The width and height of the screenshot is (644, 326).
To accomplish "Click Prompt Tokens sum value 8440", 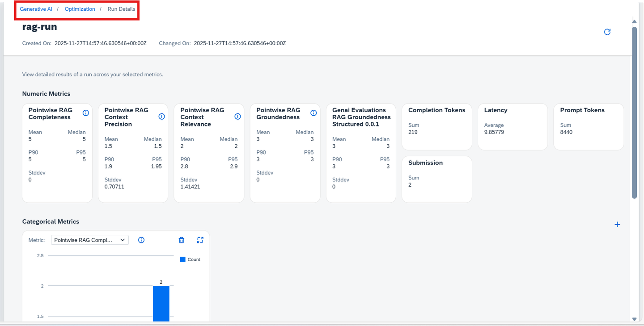I will 566,132.
